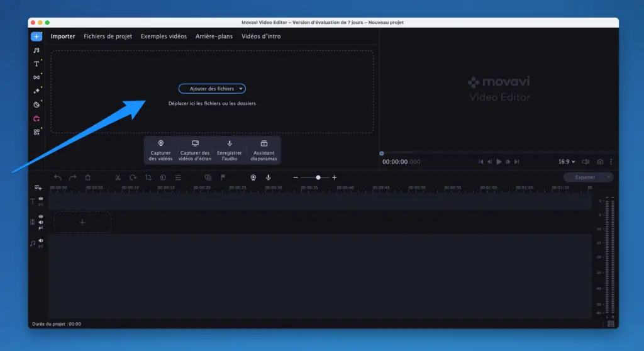Click the dashed plus placeholder on video track
Viewport: 644px width, 351px height.
pos(82,222)
